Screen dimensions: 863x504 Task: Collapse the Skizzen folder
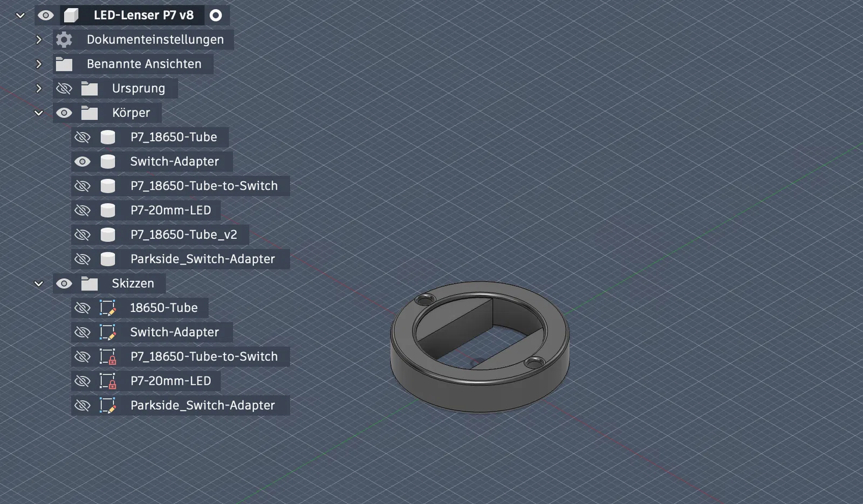pyautogui.click(x=39, y=284)
